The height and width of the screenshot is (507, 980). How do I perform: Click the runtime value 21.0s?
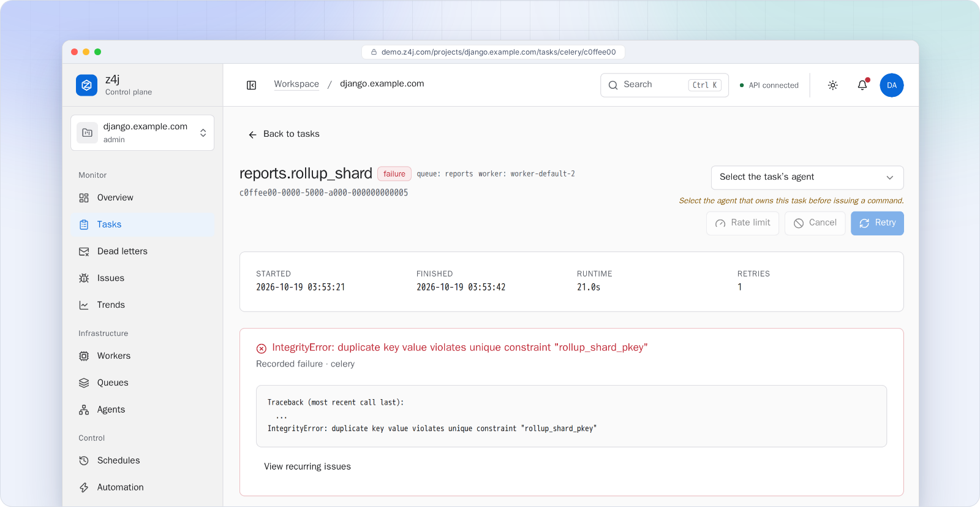[589, 288]
